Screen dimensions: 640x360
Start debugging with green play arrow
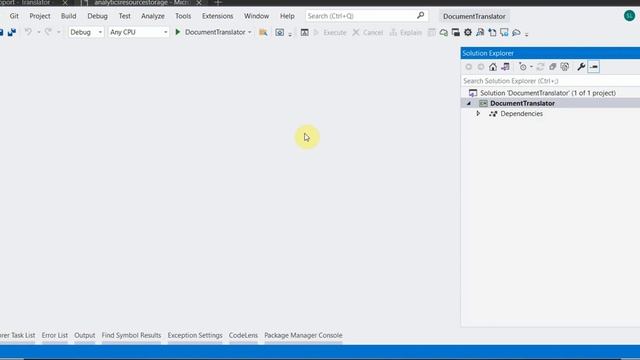(178, 32)
